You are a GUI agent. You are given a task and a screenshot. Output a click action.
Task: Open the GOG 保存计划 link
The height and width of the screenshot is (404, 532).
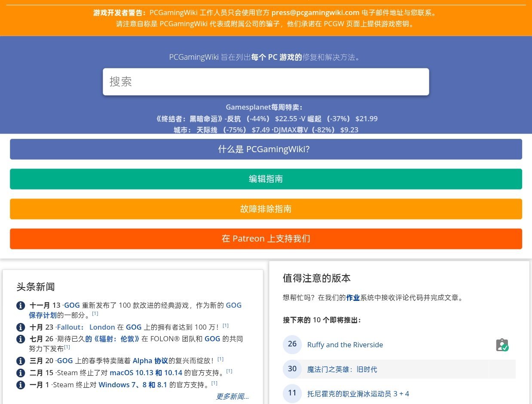coord(43,315)
